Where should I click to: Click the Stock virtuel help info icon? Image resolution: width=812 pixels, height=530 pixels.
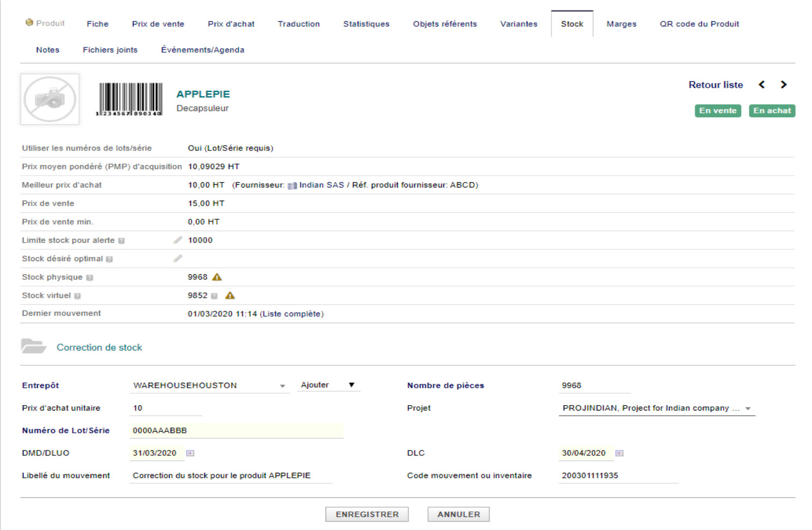click(214, 296)
